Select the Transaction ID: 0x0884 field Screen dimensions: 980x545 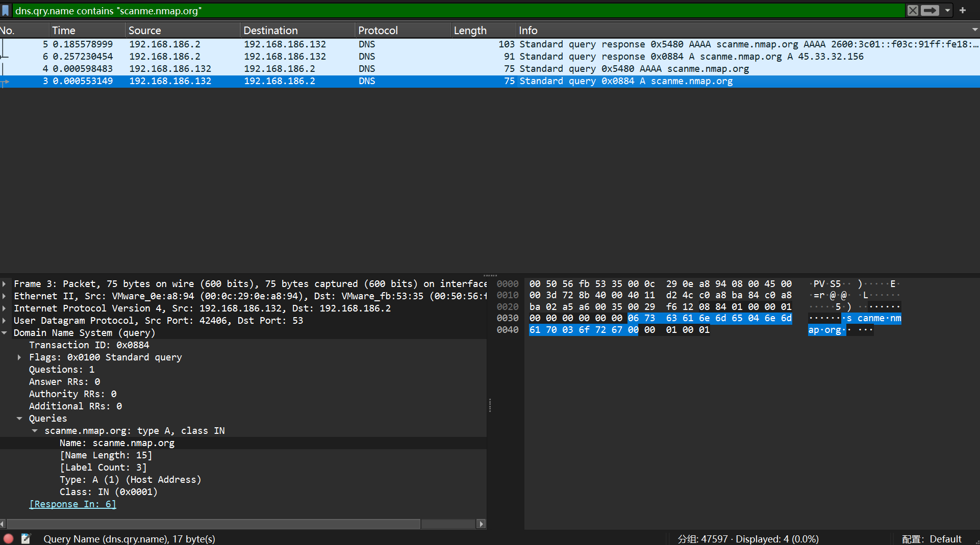click(89, 345)
